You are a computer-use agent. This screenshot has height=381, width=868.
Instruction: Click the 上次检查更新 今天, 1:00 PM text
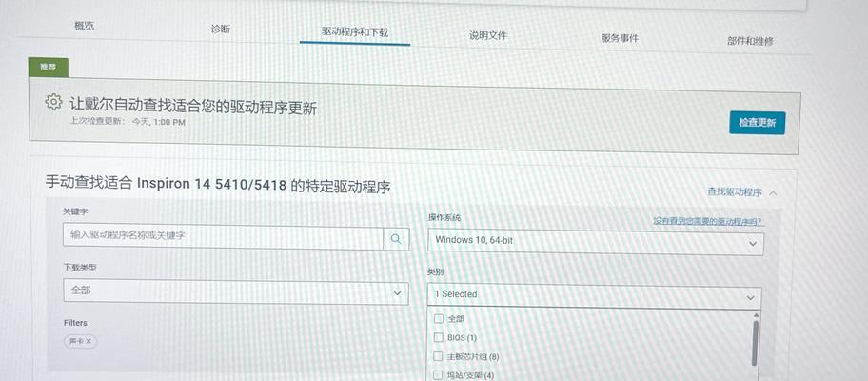(128, 121)
